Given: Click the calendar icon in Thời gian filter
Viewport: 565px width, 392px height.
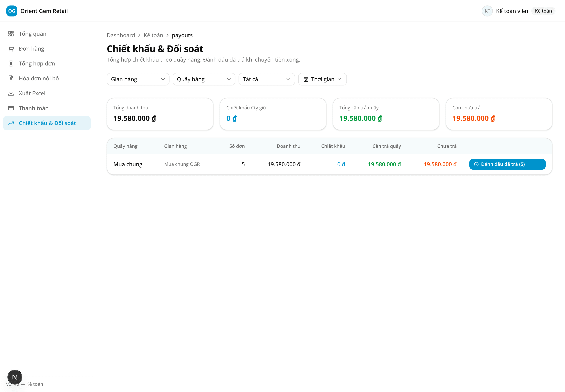Looking at the screenshot, I should (x=306, y=79).
